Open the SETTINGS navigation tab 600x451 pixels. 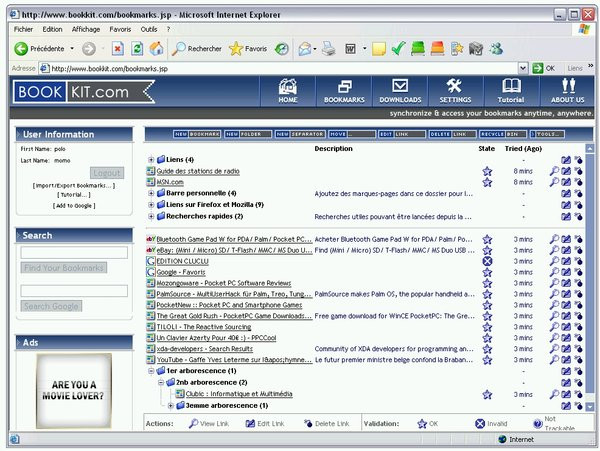pyautogui.click(x=455, y=91)
